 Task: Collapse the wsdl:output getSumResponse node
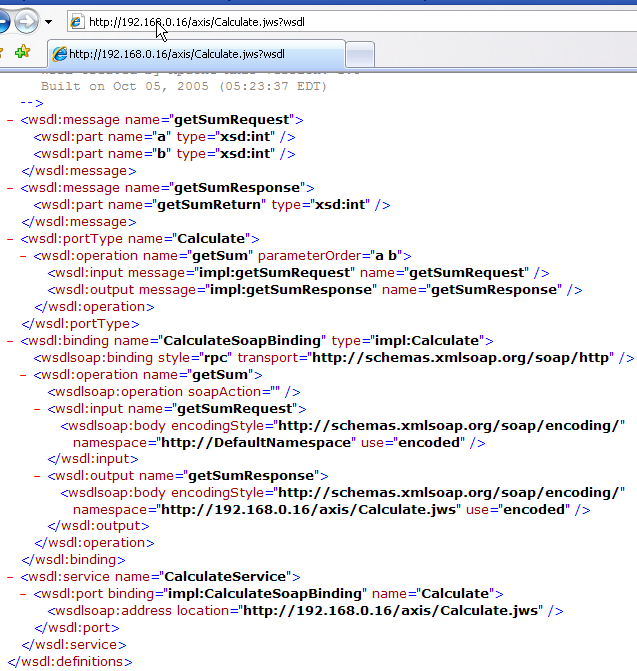pos(37,476)
